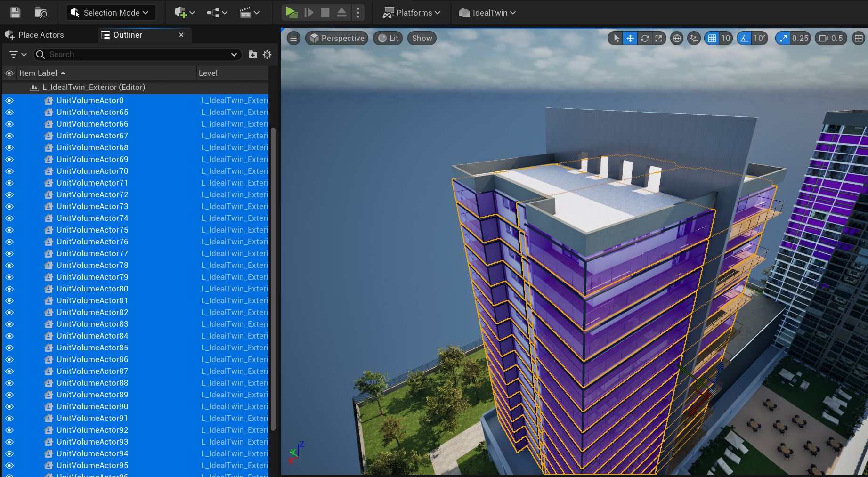Open the Outliner settings gear
The width and height of the screenshot is (868, 477).
tap(267, 55)
